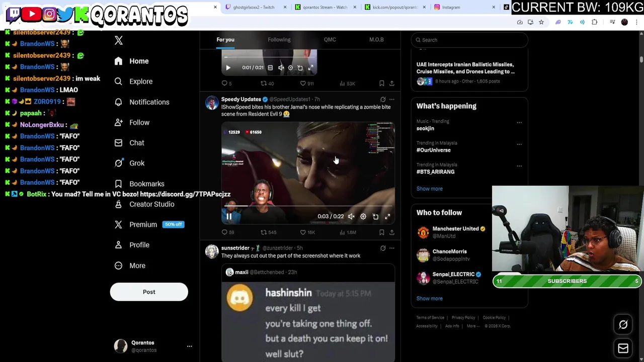The width and height of the screenshot is (644, 362).
Task: Open options for the seokjin trend
Action: coord(519,123)
